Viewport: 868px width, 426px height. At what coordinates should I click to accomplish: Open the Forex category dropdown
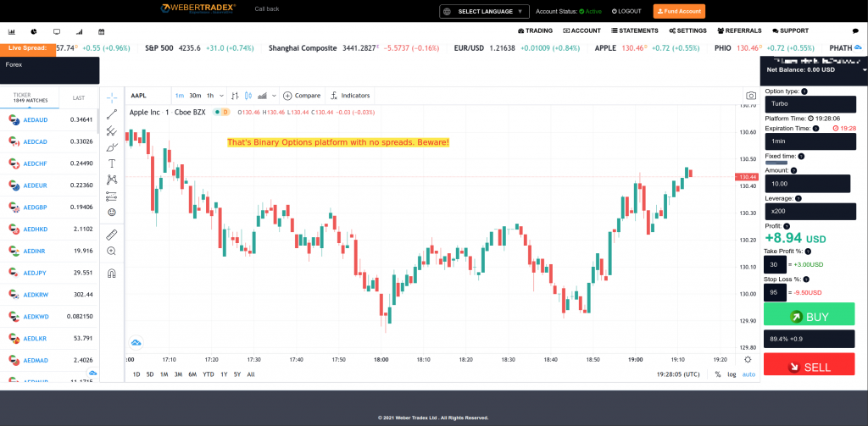[x=50, y=70]
